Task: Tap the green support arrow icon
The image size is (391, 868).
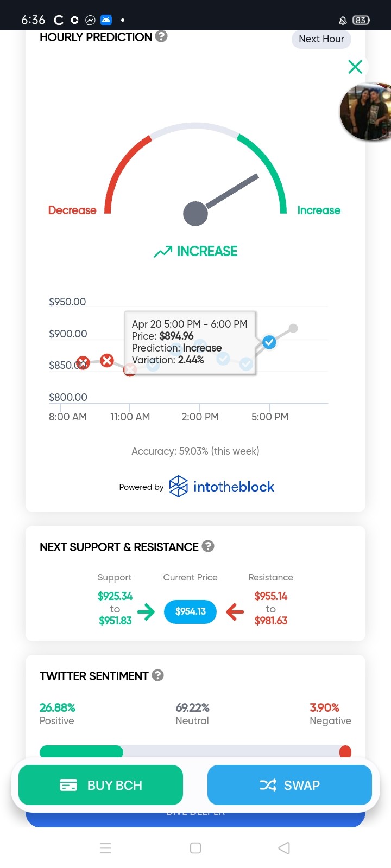Action: pos(146,612)
